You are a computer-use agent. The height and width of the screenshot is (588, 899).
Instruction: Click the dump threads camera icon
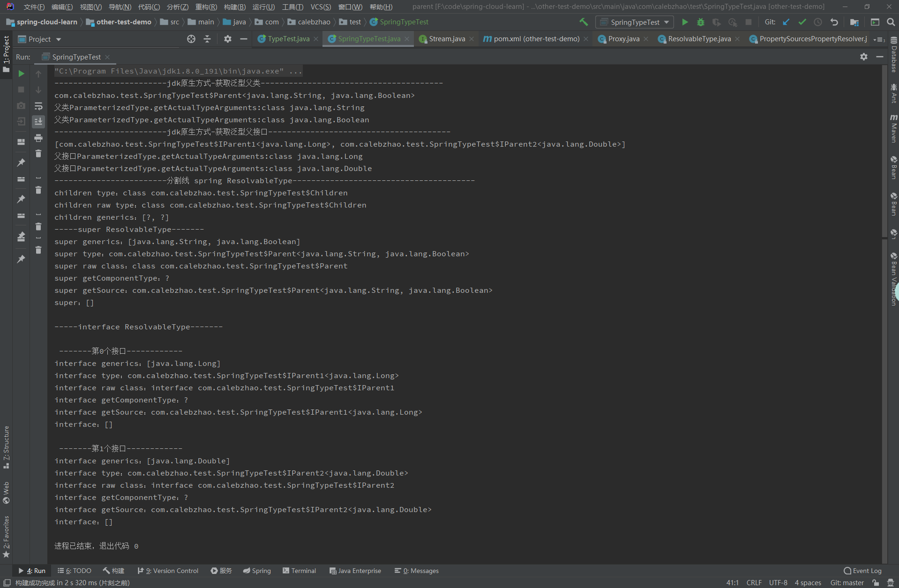[x=21, y=106]
